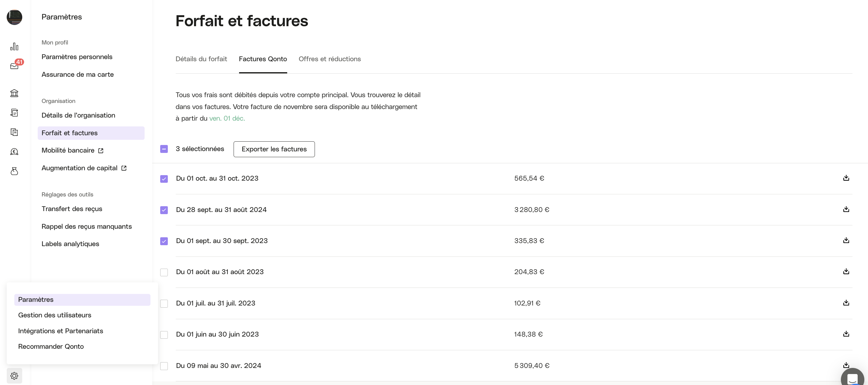
Task: Check the 09 mai to 30 avr. 2024 invoice
Action: coord(164,366)
